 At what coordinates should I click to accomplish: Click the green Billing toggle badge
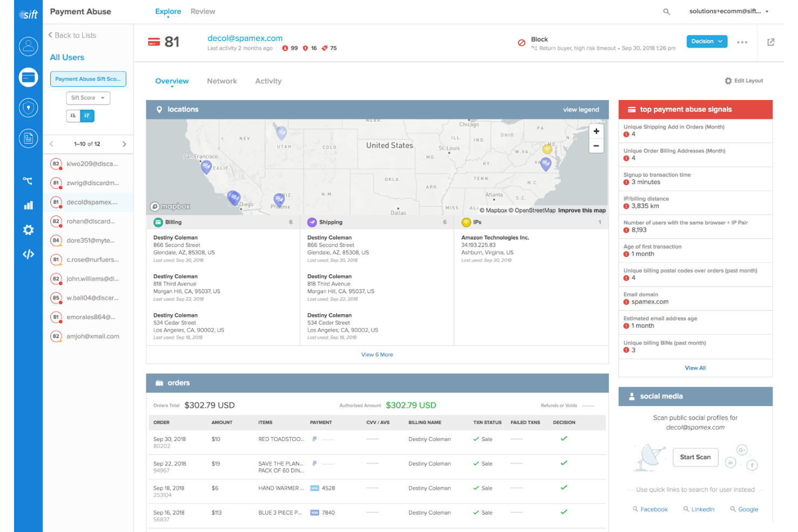tap(158, 222)
